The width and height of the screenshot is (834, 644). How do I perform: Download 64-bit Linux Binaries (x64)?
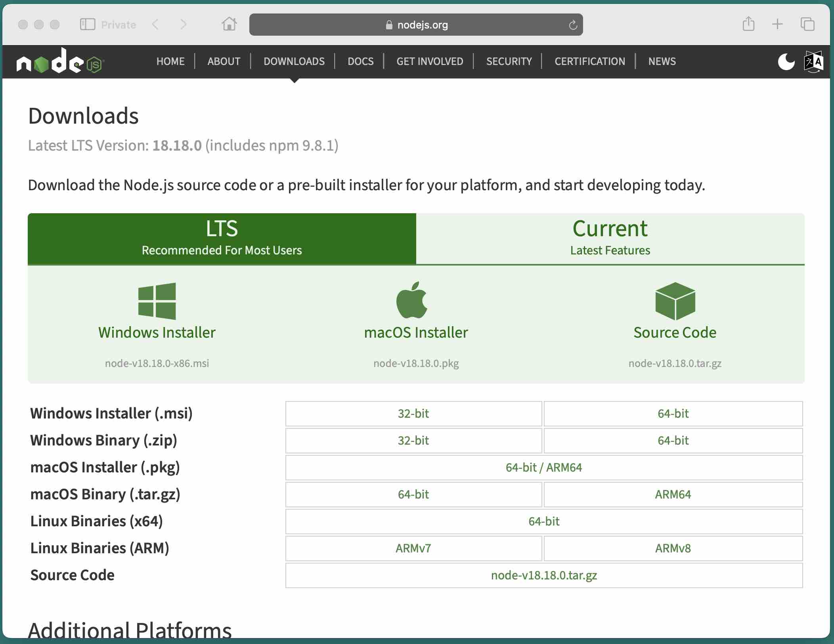pyautogui.click(x=544, y=522)
